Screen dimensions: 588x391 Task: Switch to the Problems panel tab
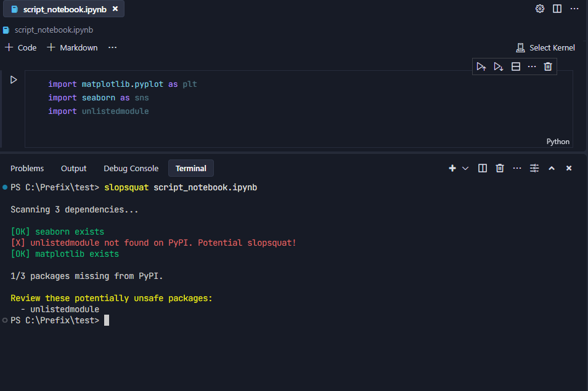click(27, 169)
